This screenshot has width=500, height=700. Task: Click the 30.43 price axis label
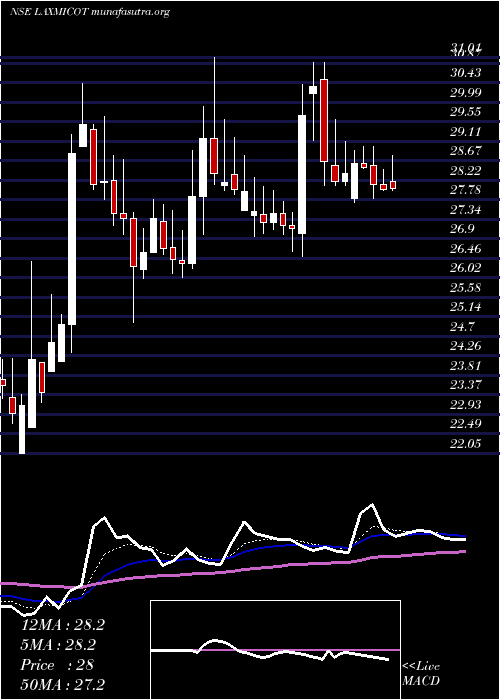click(x=467, y=72)
